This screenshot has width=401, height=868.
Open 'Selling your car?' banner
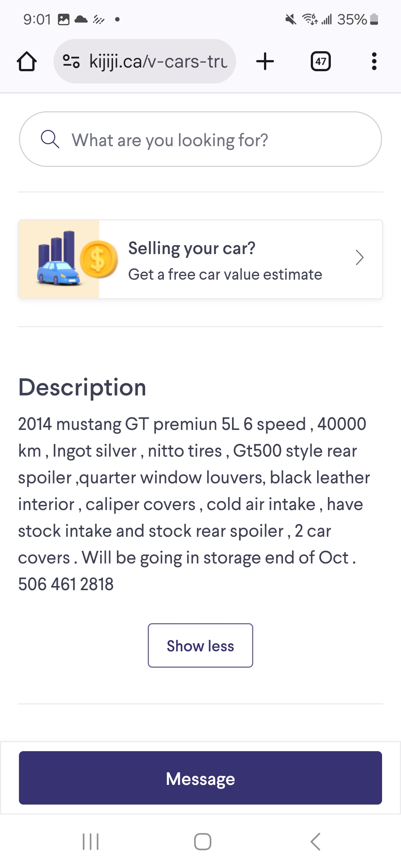click(192, 248)
